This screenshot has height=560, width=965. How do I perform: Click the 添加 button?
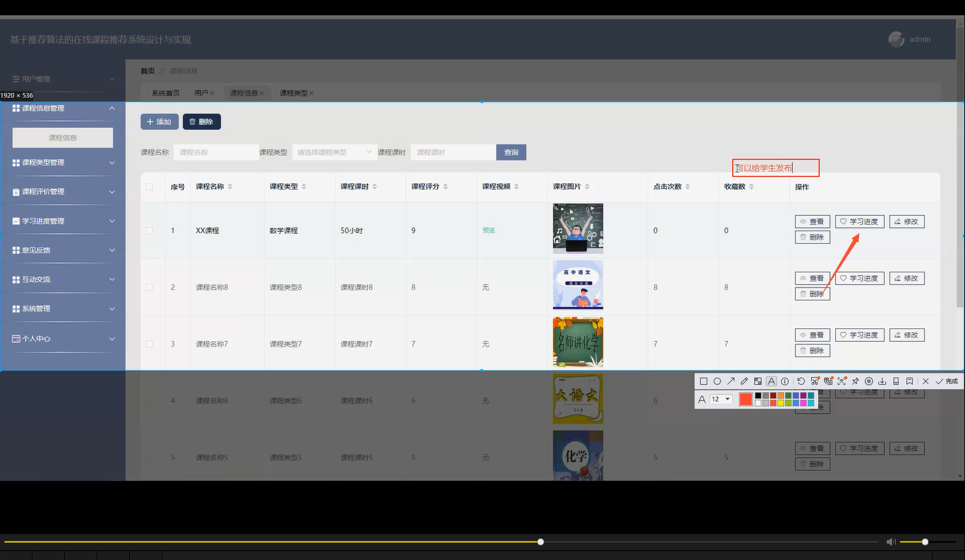(159, 122)
